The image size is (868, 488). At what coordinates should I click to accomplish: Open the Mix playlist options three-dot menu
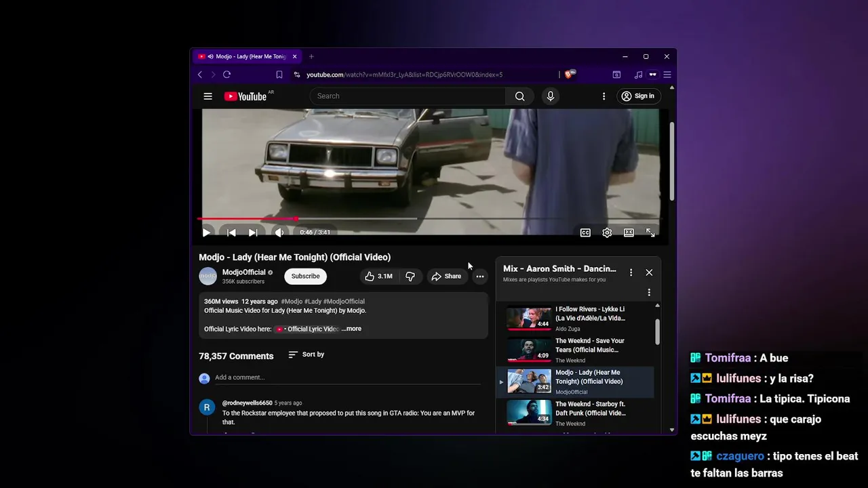[x=631, y=272]
